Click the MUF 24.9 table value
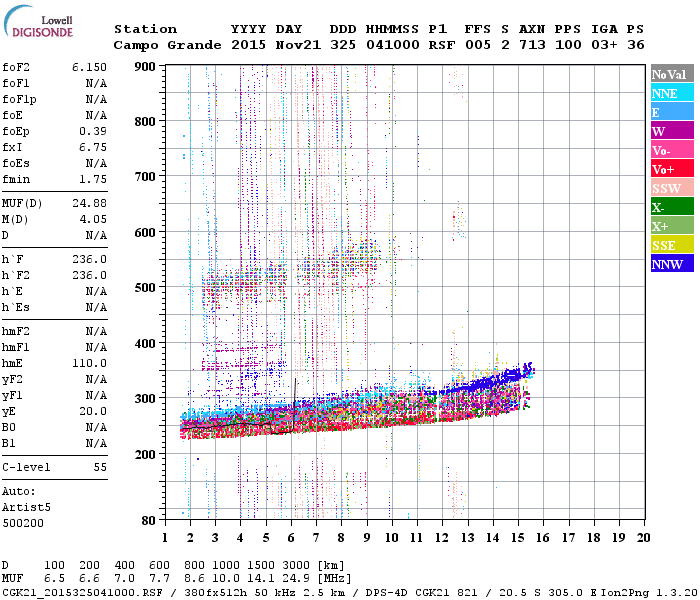This screenshot has height=600, width=700. (296, 579)
